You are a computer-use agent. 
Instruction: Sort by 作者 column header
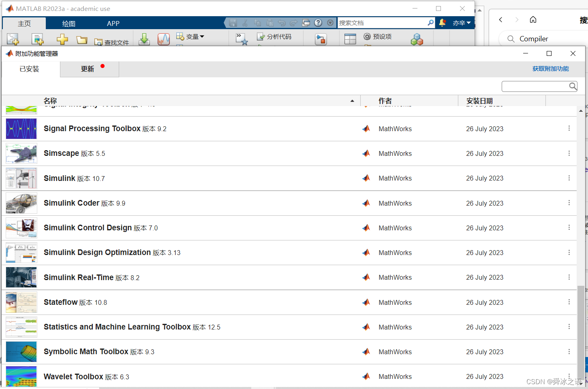[x=385, y=100]
